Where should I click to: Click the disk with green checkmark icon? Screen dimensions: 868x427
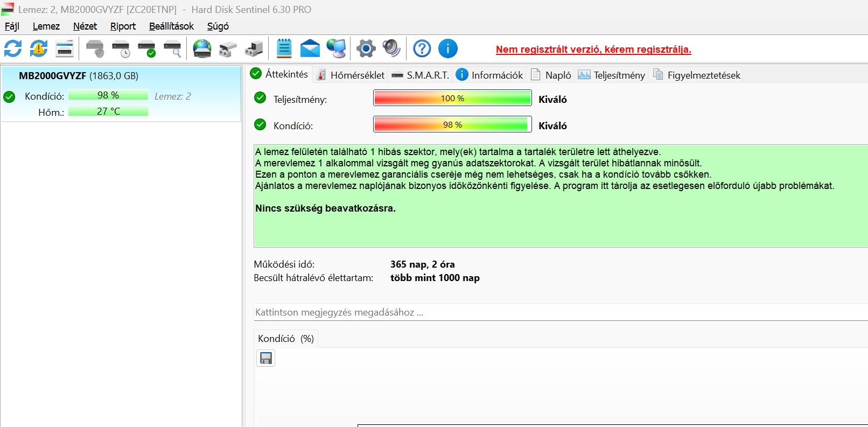tap(147, 48)
